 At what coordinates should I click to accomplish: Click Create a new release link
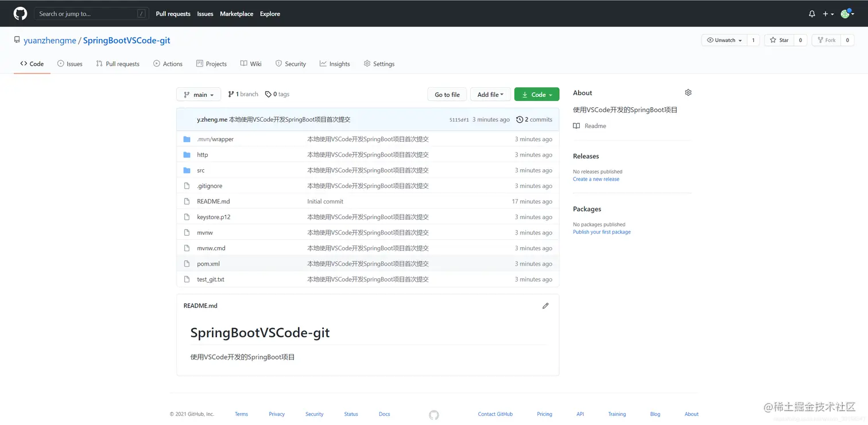click(x=596, y=179)
